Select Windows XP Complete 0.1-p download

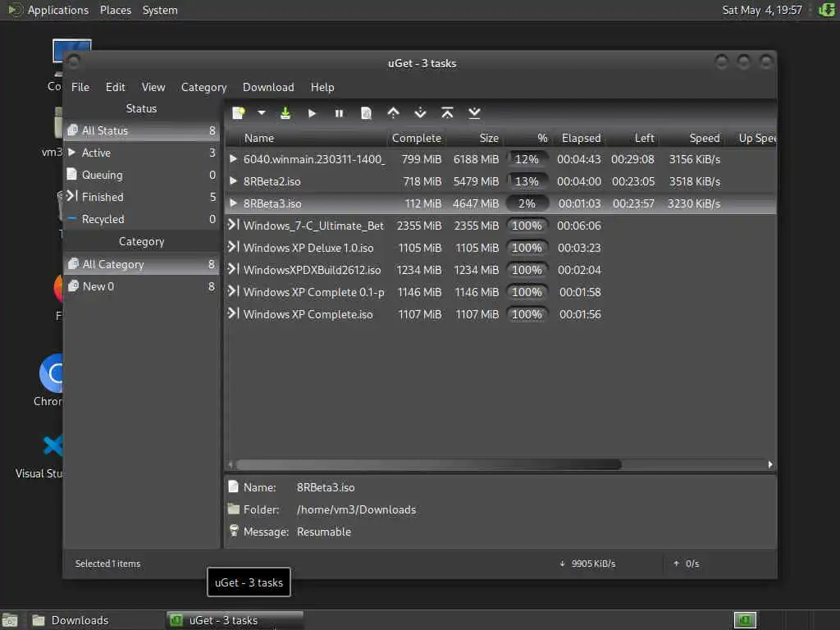click(x=500, y=292)
